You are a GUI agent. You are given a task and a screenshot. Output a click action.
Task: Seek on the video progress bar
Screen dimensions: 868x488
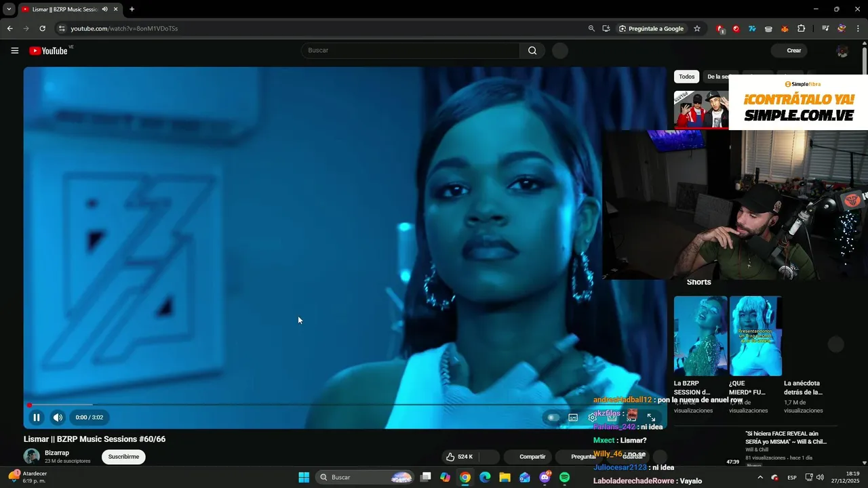pos(345,405)
